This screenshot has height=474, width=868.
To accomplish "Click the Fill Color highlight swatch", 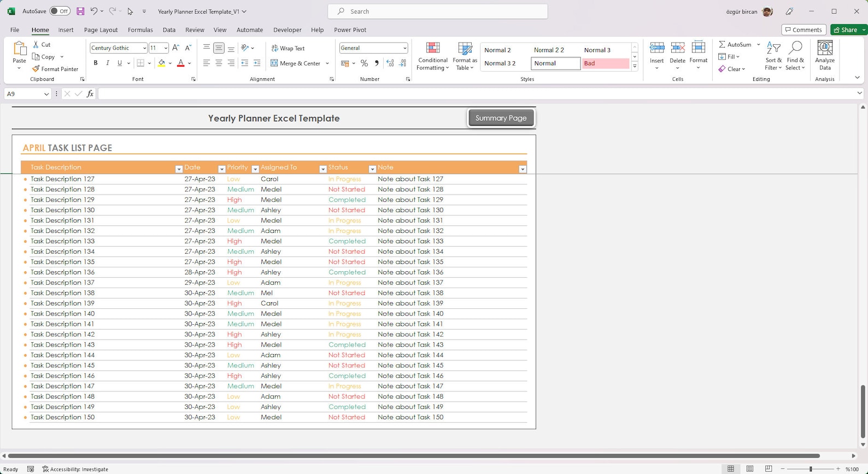I will tap(162, 63).
